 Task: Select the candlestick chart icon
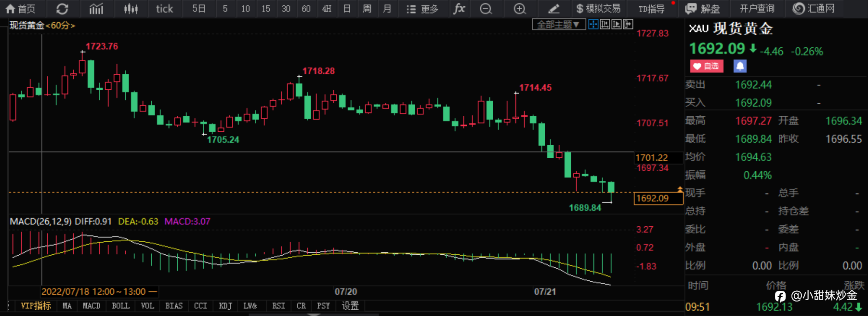click(131, 9)
